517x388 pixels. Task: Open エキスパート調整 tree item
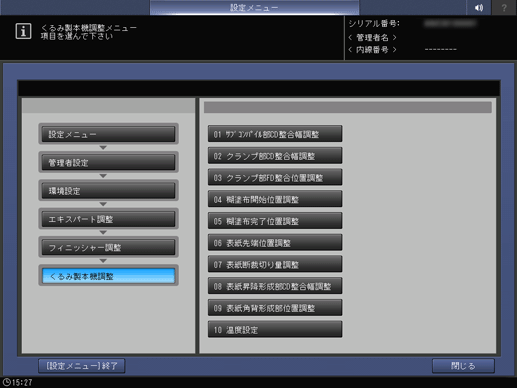pyautogui.click(x=108, y=219)
